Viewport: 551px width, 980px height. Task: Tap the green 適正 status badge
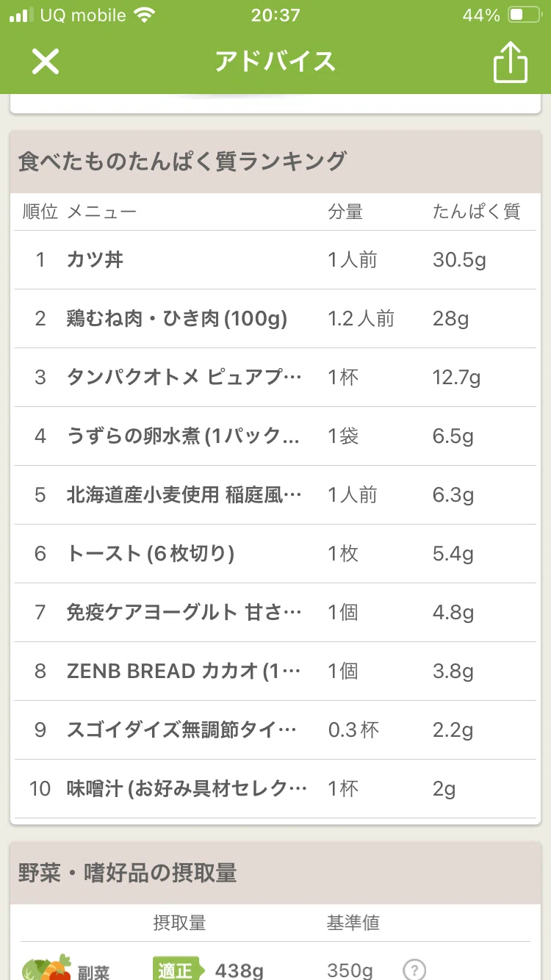179,970
